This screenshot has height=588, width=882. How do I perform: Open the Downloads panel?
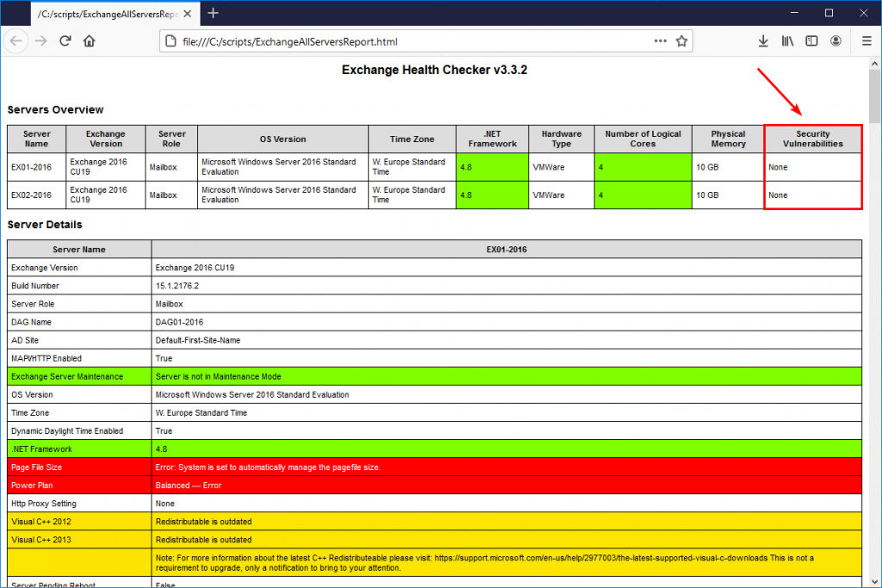[763, 41]
